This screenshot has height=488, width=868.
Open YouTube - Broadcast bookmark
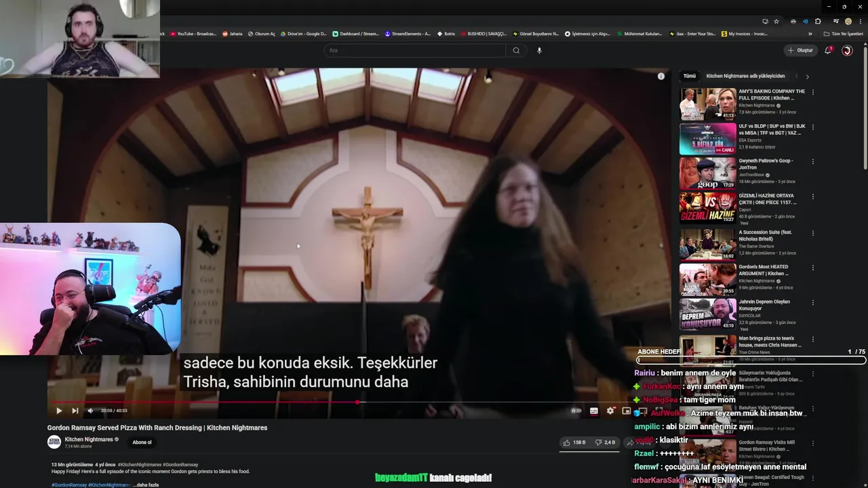193,34
